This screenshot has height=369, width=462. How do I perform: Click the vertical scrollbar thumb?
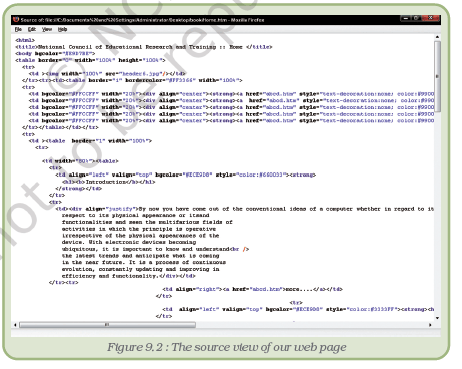click(x=437, y=76)
